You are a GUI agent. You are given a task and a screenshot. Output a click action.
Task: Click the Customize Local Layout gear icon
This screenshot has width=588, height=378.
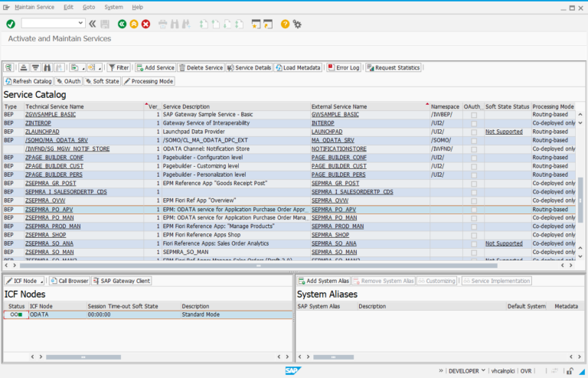[297, 24]
